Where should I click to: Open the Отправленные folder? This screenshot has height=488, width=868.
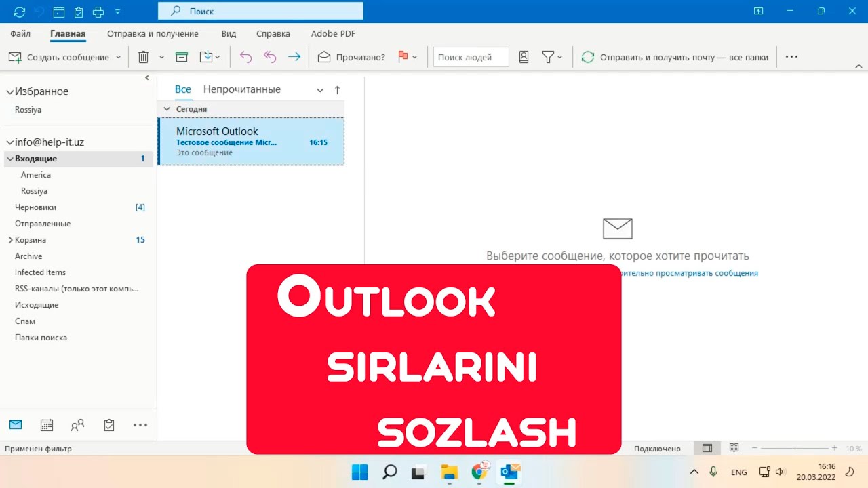point(43,224)
